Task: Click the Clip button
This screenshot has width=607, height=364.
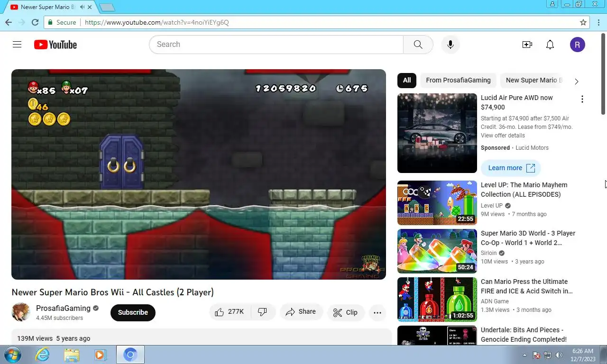Action: click(x=346, y=312)
